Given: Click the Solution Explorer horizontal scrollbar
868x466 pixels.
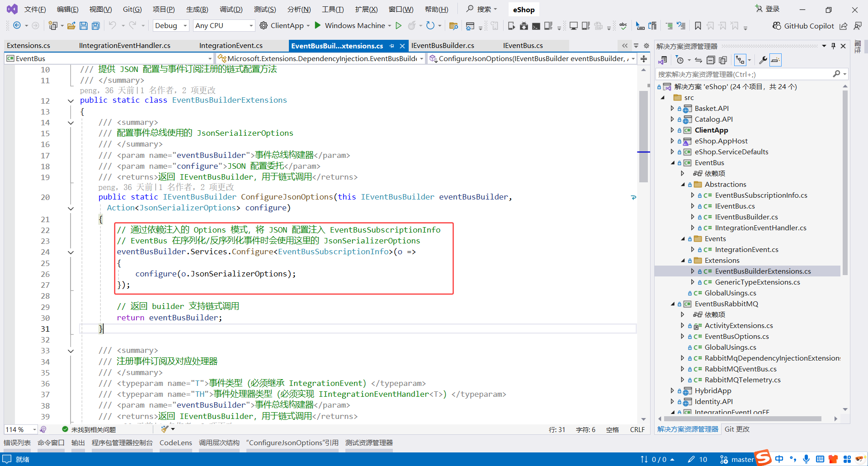Looking at the screenshot, I should 743,419.
